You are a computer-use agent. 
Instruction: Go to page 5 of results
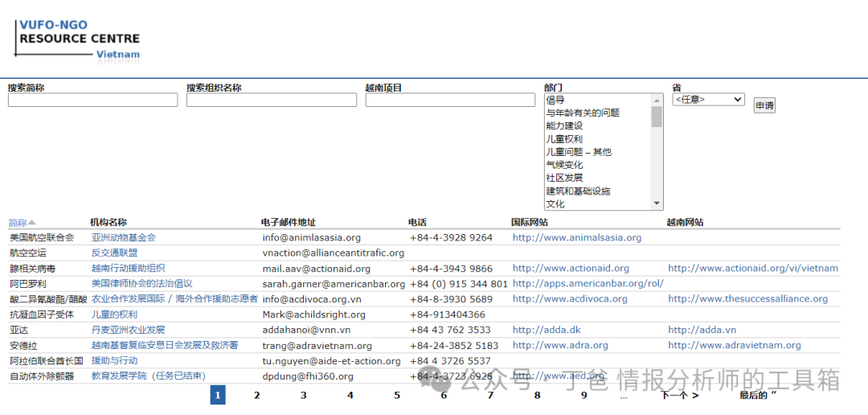[x=397, y=396]
